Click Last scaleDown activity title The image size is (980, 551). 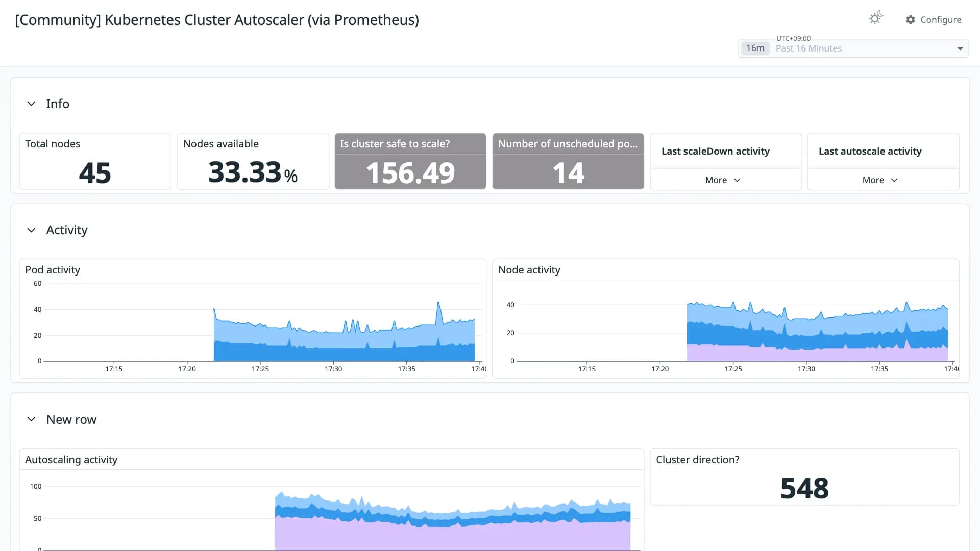pyautogui.click(x=716, y=151)
